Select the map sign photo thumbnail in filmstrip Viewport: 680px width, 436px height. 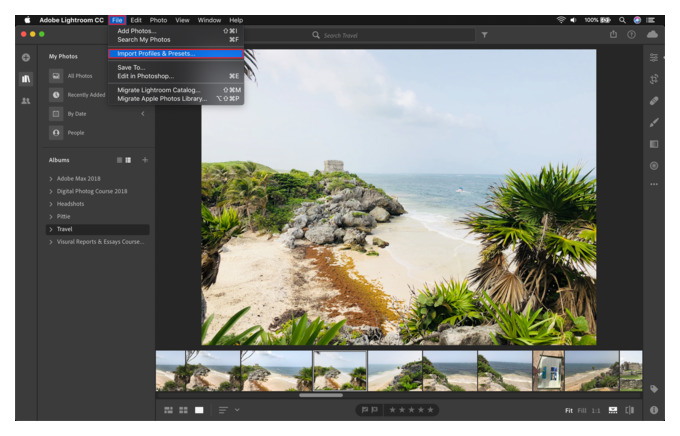549,371
